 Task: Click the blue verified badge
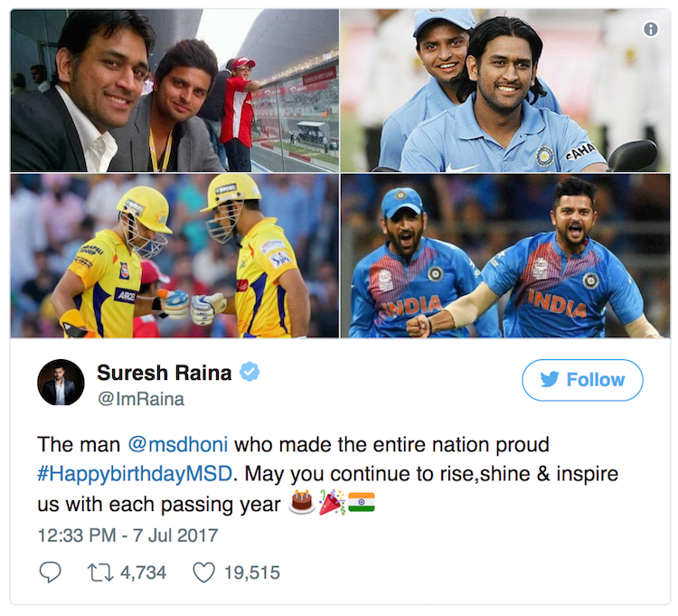tap(250, 371)
